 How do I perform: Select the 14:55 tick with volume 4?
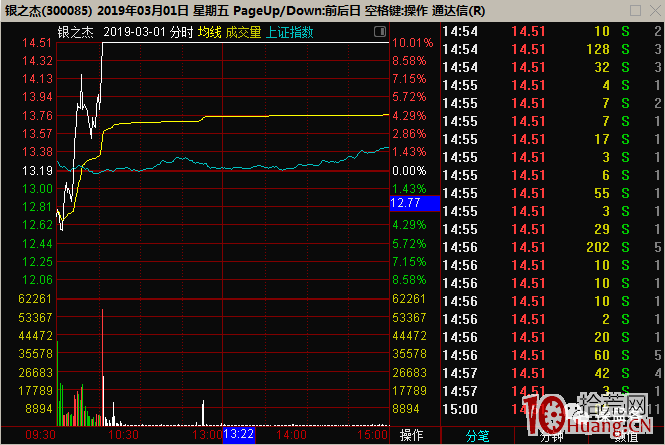[551, 85]
